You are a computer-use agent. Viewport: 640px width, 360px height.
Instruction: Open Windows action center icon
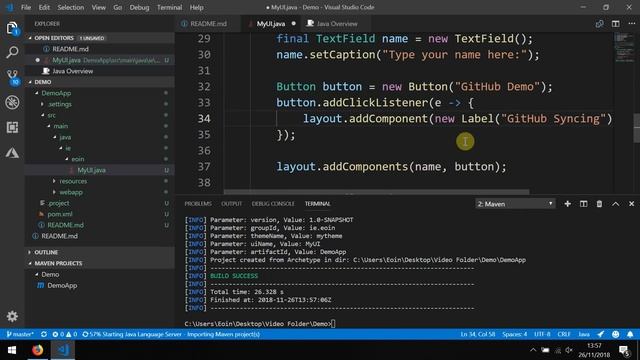click(624, 350)
